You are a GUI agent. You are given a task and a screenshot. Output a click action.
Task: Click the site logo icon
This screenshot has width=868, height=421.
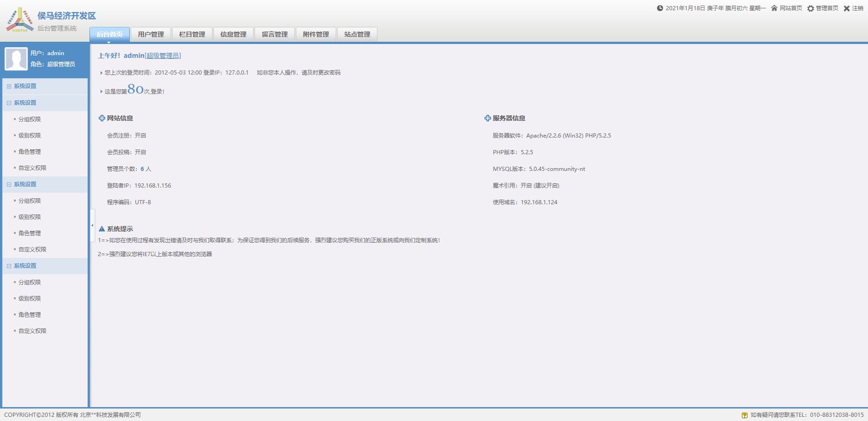[19, 19]
